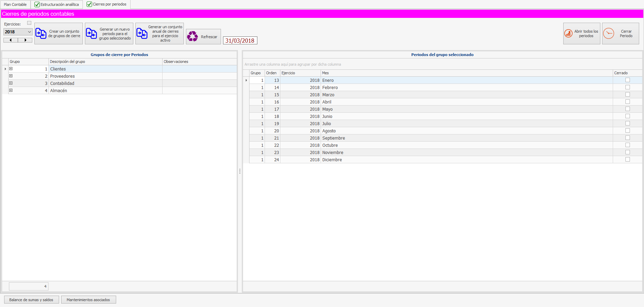Viewport: 644px width, 307px height.
Task: Mark Marzo period as Cerrado
Action: [628, 95]
